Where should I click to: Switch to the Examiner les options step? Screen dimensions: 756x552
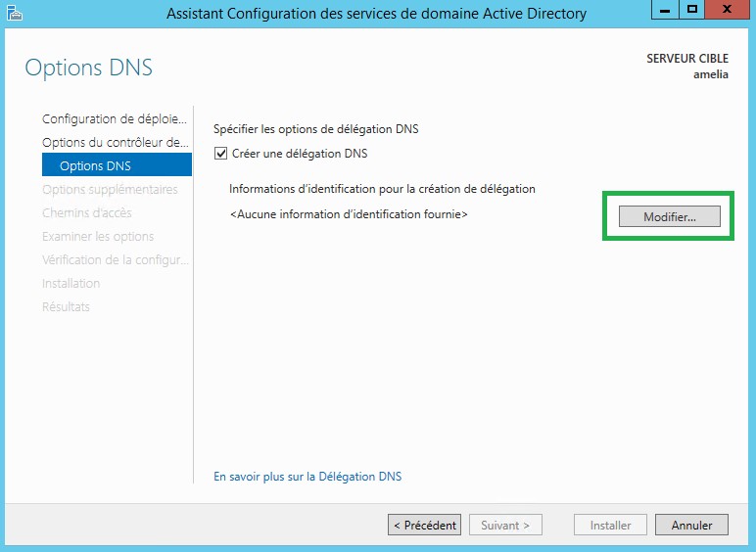(x=98, y=237)
